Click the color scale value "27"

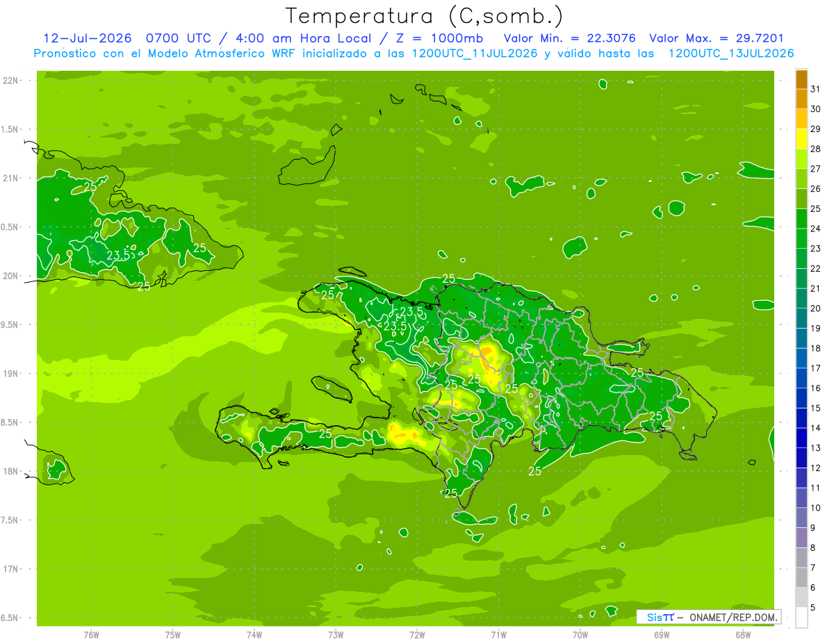pos(816,169)
